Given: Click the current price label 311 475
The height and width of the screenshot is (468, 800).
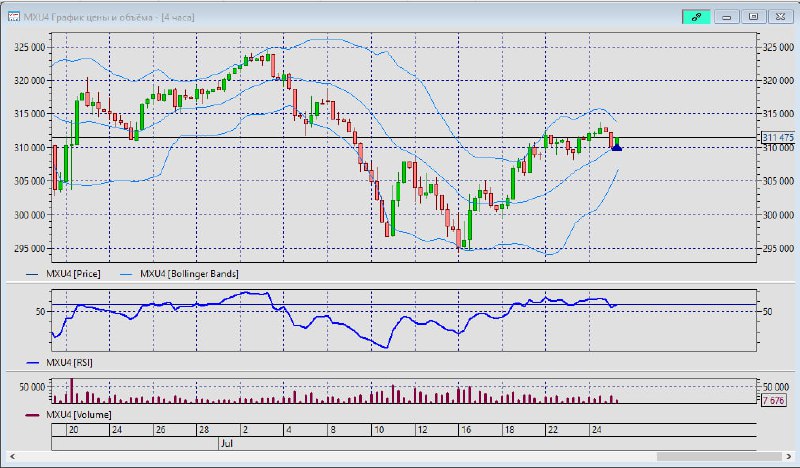Looking at the screenshot, I should (778, 137).
